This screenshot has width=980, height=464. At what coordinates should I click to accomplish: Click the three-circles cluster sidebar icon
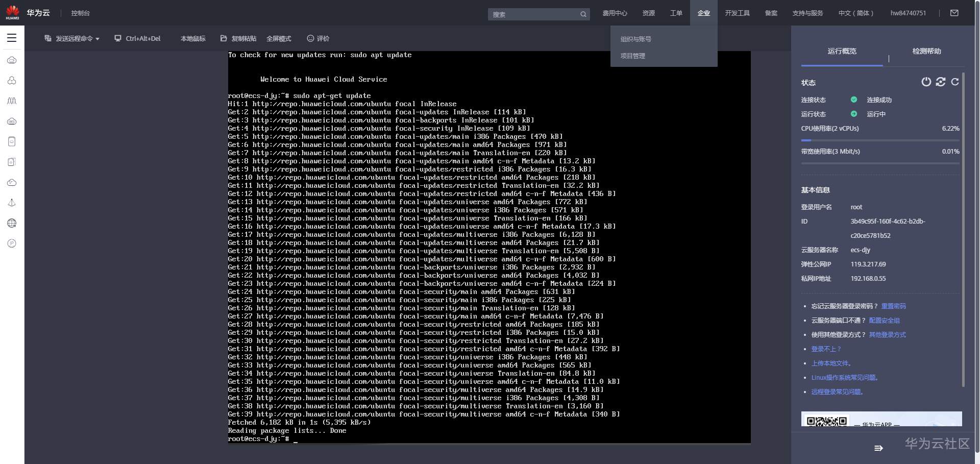click(12, 81)
